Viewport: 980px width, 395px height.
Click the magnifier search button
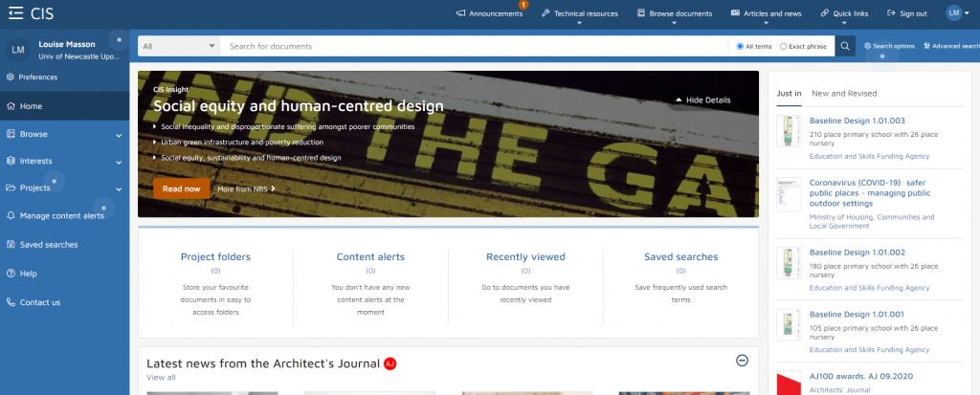(x=845, y=46)
